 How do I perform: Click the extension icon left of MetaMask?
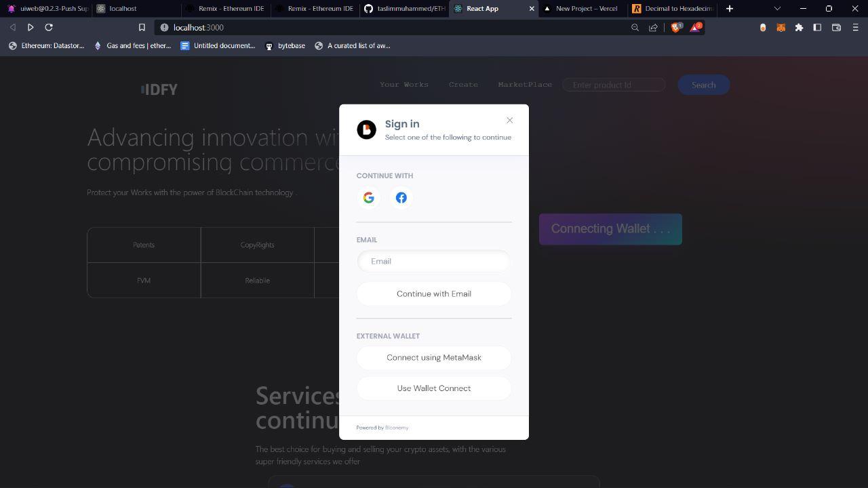pyautogui.click(x=763, y=27)
